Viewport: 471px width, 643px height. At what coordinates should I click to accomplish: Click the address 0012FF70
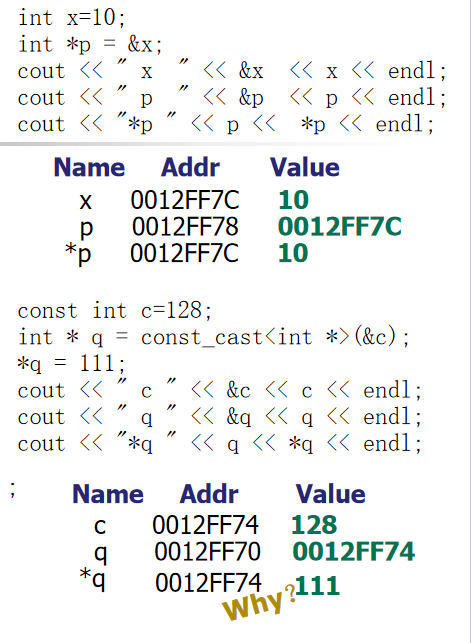coord(207,552)
